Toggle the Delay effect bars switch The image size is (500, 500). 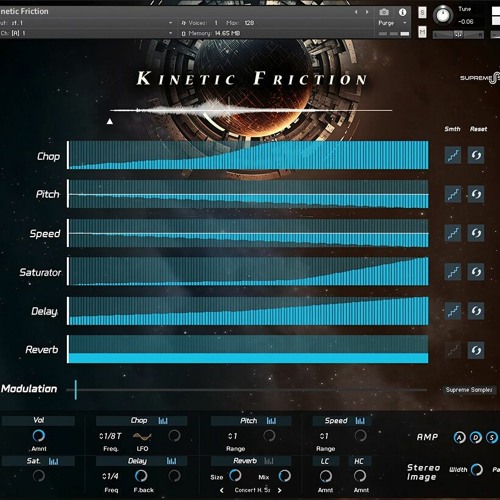pos(171,461)
